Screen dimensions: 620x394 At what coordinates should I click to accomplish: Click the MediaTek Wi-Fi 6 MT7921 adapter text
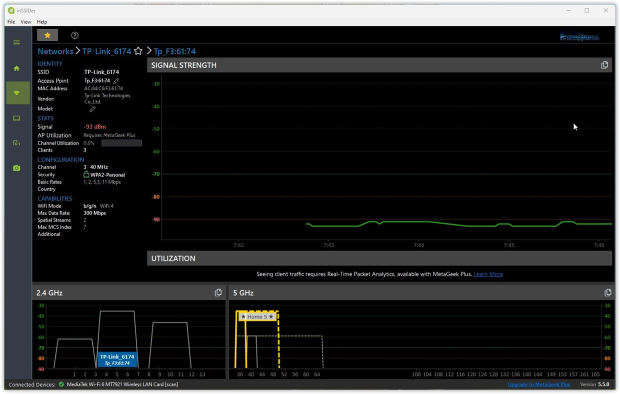pyautogui.click(x=122, y=384)
